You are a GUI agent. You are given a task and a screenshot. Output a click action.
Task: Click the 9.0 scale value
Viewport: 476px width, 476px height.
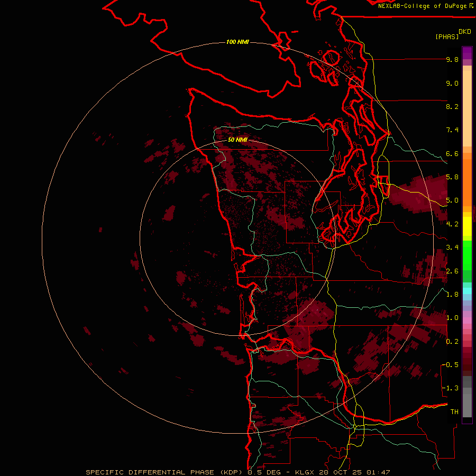tap(452, 83)
